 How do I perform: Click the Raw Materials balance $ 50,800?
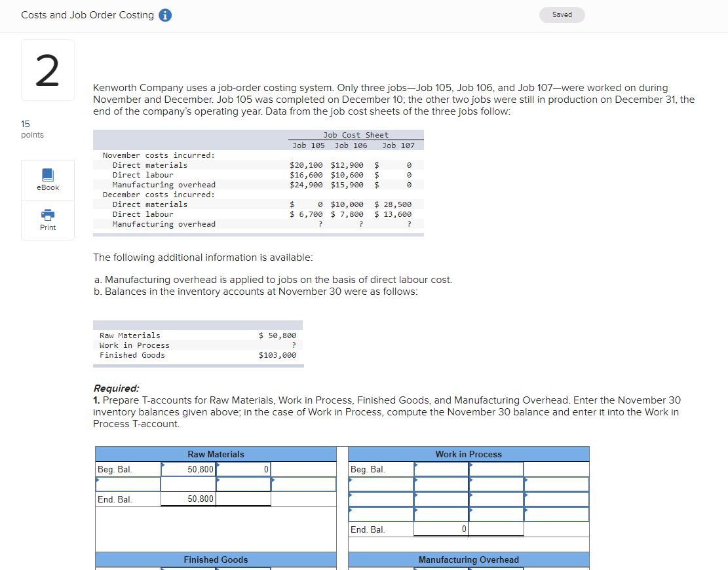[x=277, y=335]
